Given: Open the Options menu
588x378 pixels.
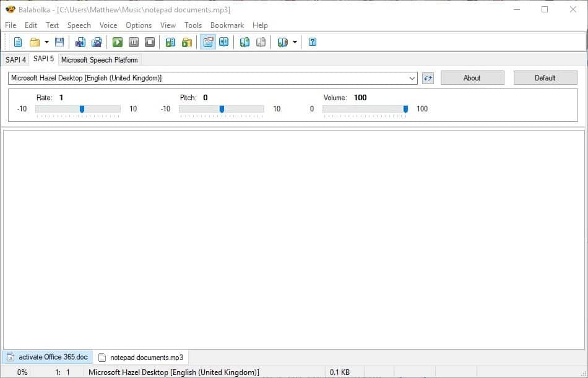Looking at the screenshot, I should click(139, 25).
